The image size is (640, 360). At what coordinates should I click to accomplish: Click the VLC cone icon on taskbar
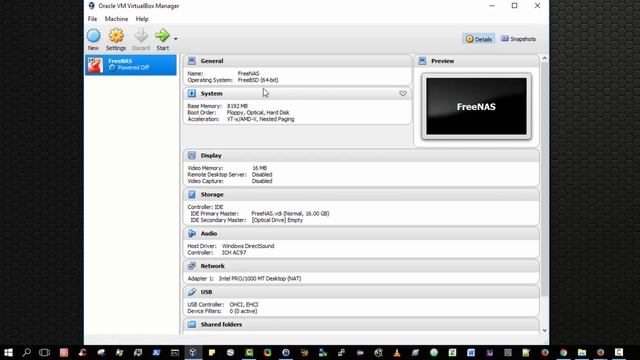[397, 352]
